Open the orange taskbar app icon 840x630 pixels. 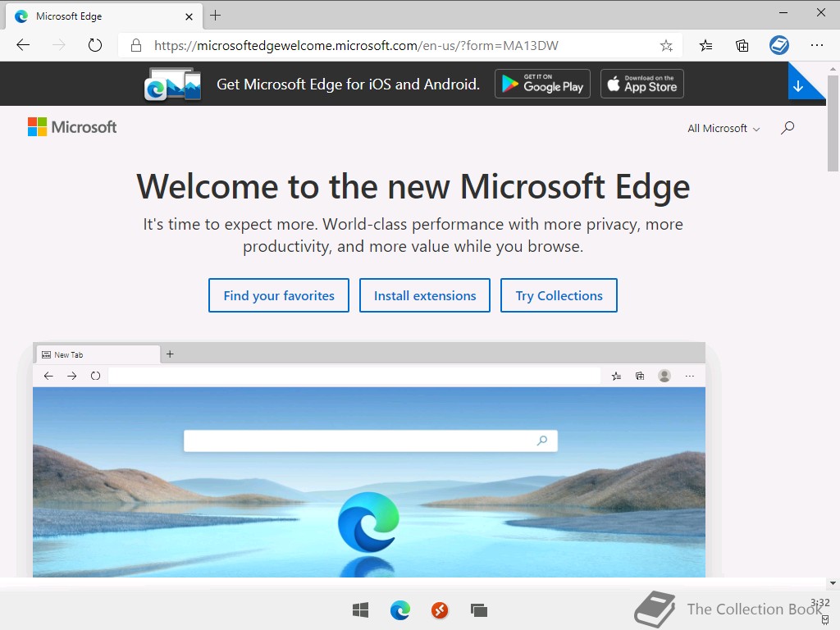440,609
